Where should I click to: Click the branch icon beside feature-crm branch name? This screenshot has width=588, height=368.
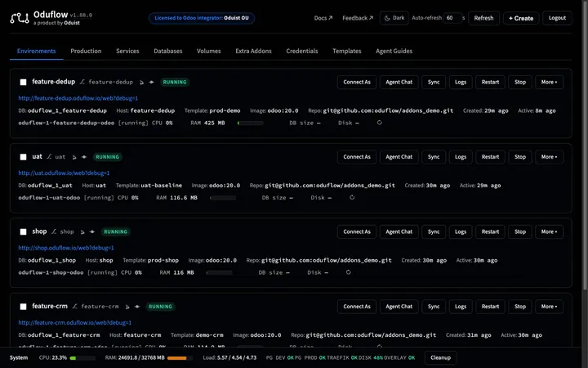pos(75,306)
